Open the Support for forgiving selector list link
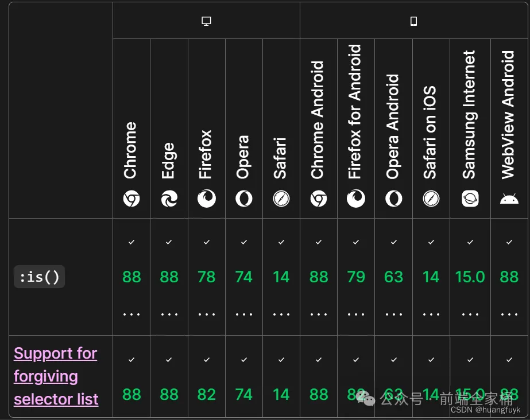Screen dimensions: 530x420 [56, 376]
